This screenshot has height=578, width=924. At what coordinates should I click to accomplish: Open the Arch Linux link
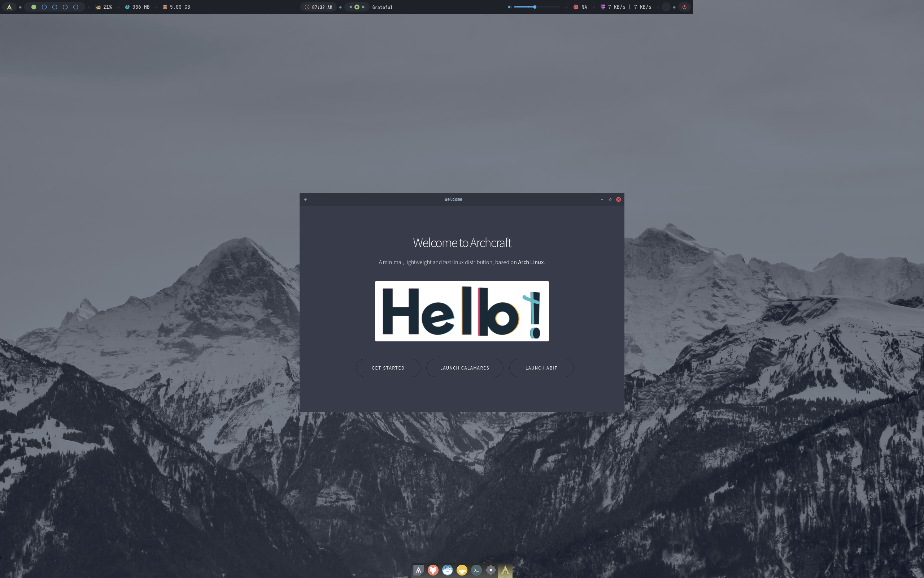pos(531,262)
